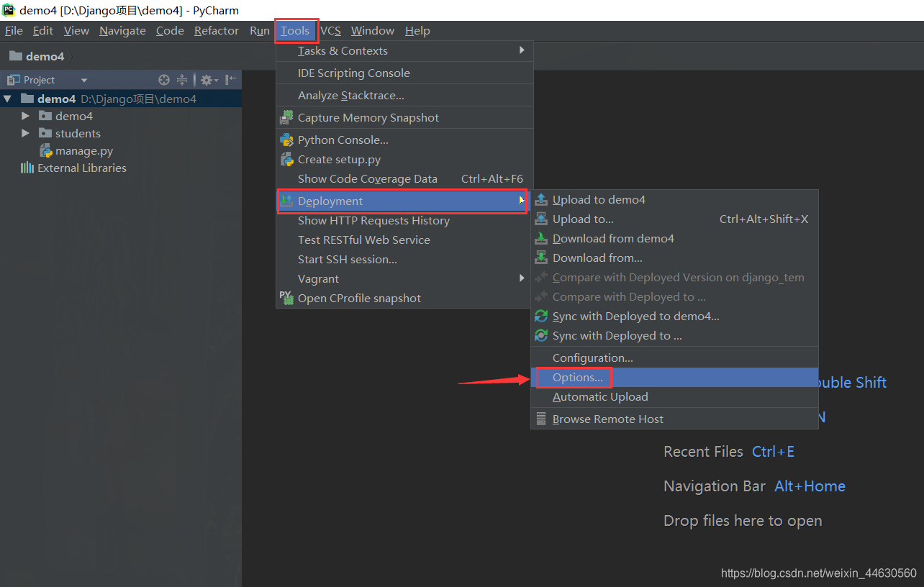924x587 pixels.
Task: Select External Libraries node
Action: click(82, 168)
